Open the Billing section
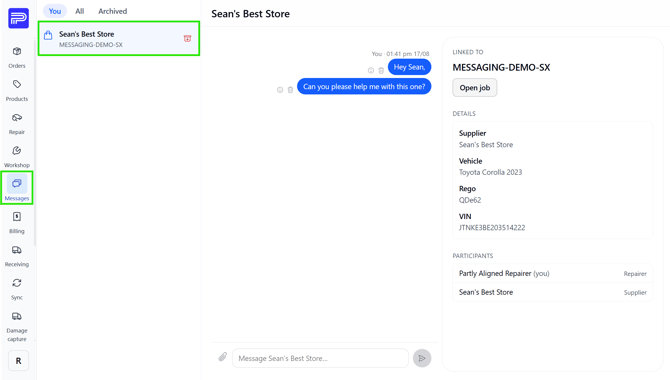 coord(17,223)
